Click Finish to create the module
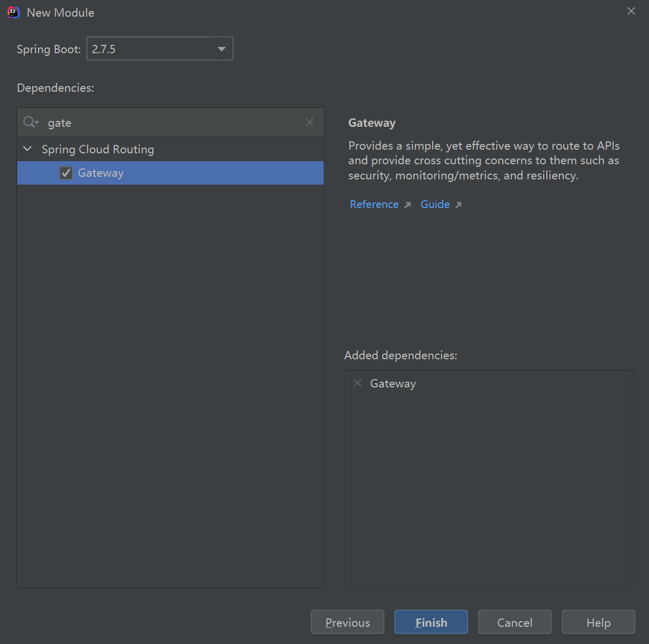 [x=431, y=622]
